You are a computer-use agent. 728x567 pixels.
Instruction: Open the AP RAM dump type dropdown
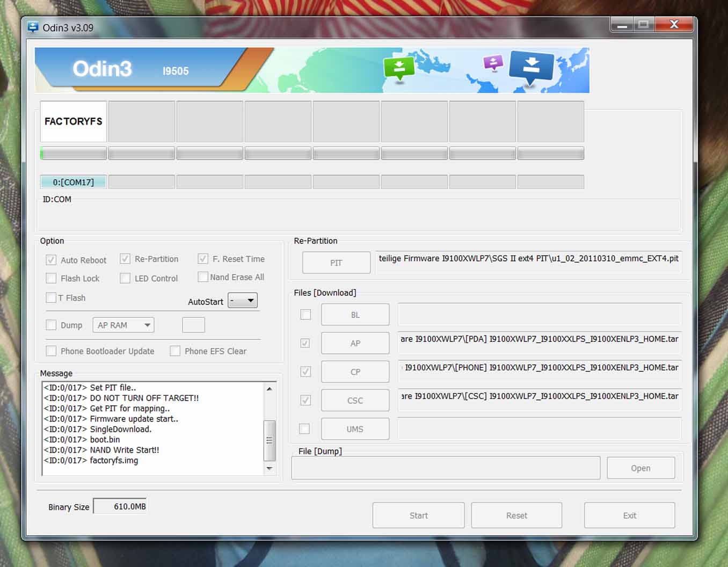(x=123, y=325)
